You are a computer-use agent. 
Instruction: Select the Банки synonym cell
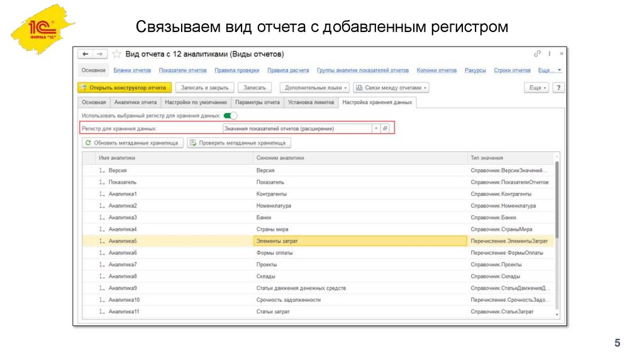pos(360,218)
